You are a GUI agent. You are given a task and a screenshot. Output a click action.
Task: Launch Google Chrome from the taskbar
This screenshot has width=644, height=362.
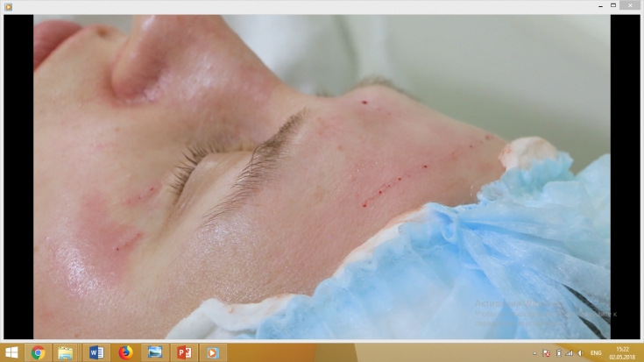pyautogui.click(x=38, y=352)
